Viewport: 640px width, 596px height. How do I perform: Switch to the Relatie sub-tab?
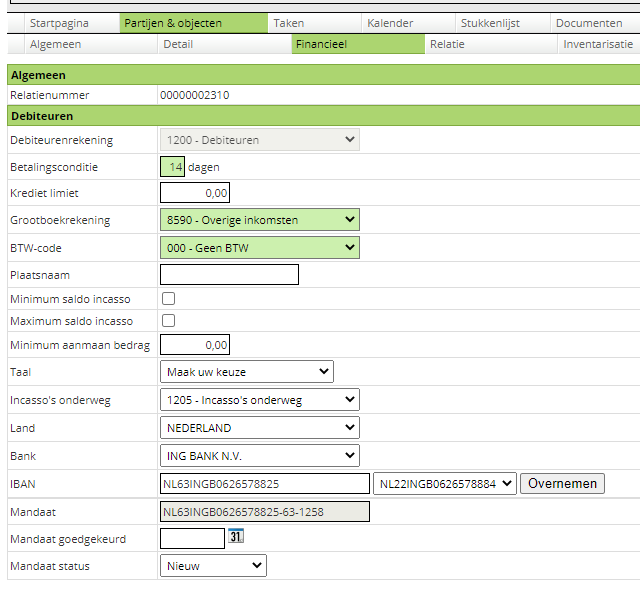tap(447, 44)
